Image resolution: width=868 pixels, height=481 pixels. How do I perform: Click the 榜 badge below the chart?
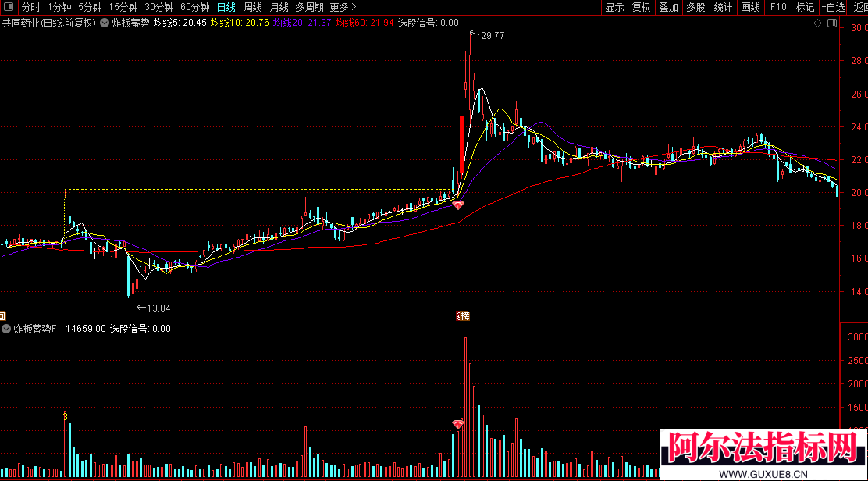[x=463, y=316]
